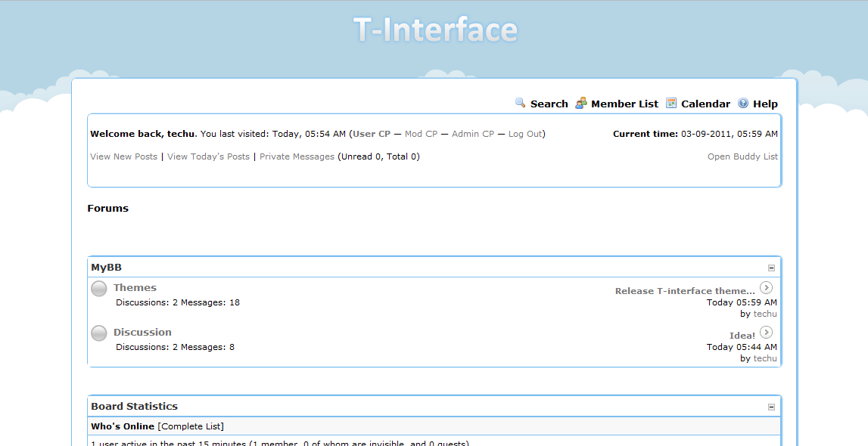The width and height of the screenshot is (868, 446).
Task: Open Buddy List link
Action: coord(742,156)
